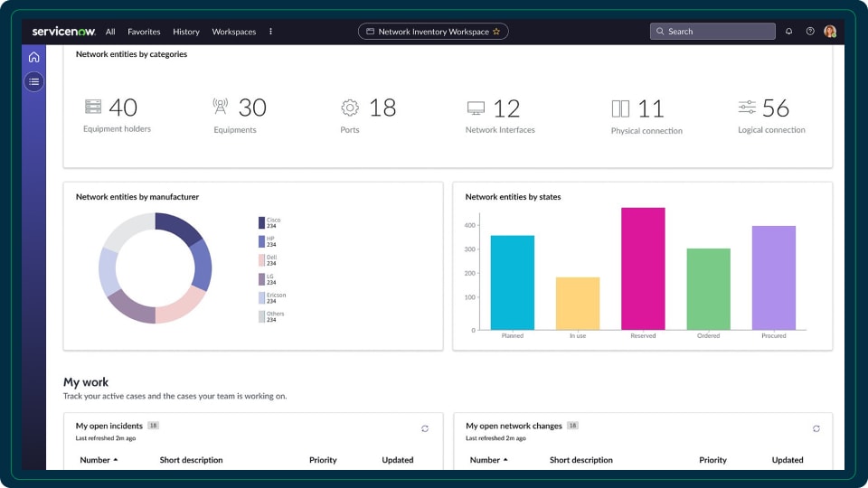
Task: Open the Equipment holders count tile
Action: (x=117, y=115)
